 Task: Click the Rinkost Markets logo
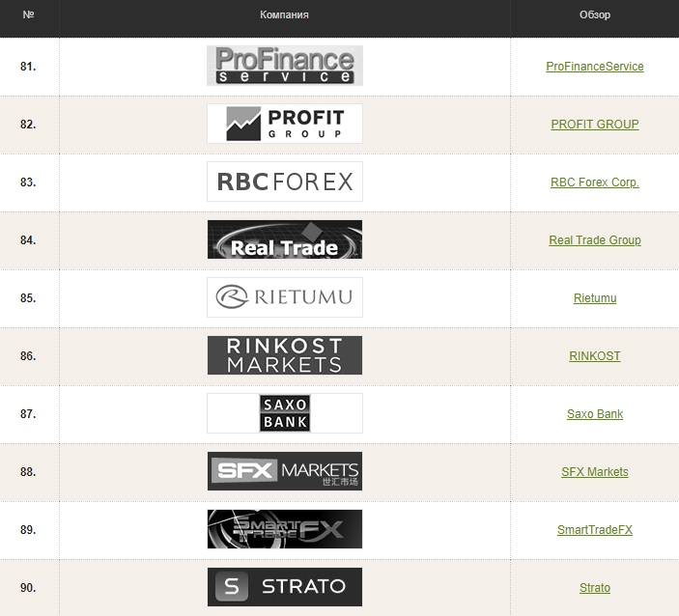click(284, 355)
